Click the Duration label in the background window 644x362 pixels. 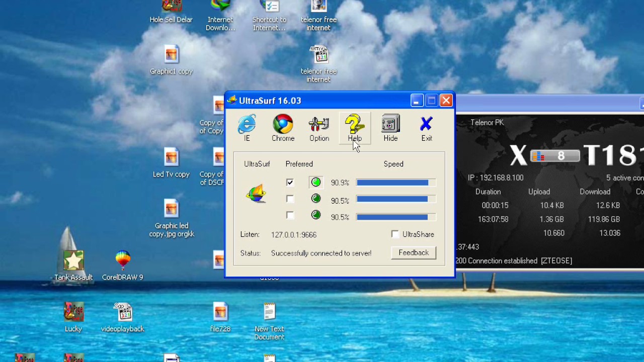(x=488, y=192)
